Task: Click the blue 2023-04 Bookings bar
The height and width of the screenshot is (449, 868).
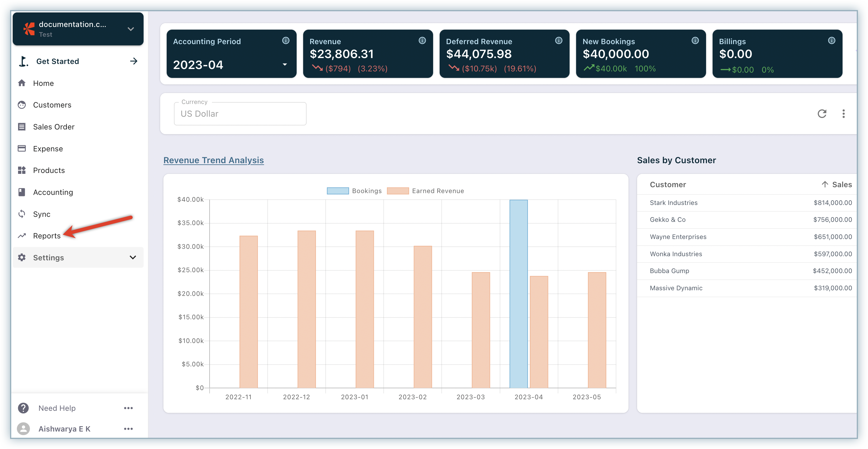Action: tap(518, 293)
